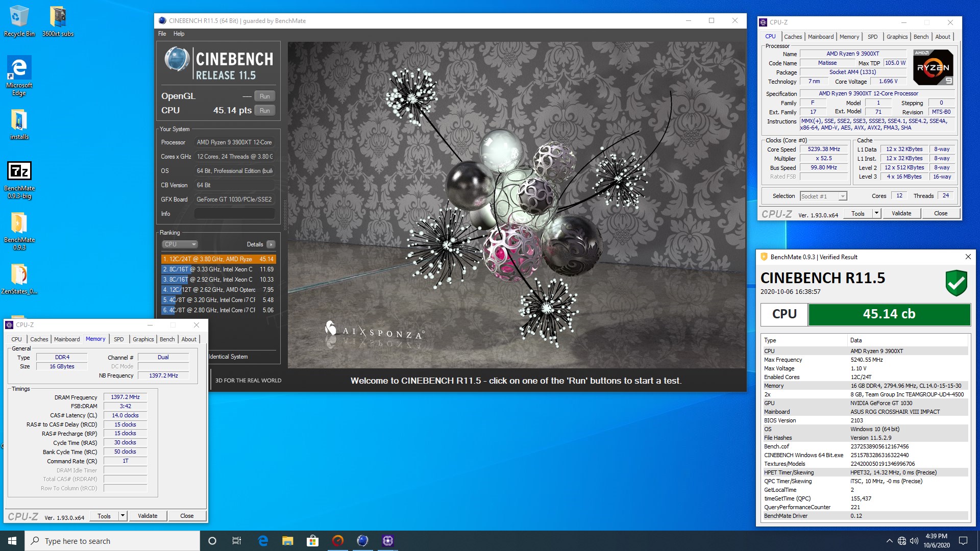Click the Info input field in Cinebench
Screen dimensions: 980x551
click(234, 214)
